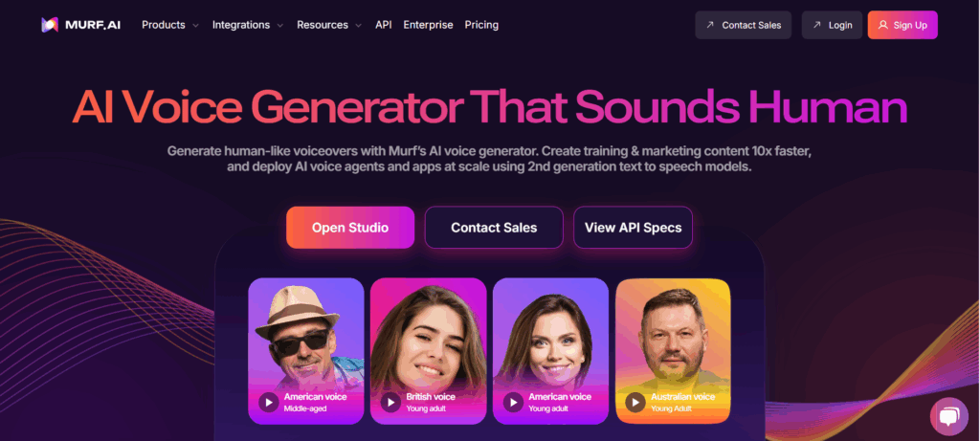Click the Murf.AI logo icon
Viewport: 980px width, 441px height.
pos(50,25)
